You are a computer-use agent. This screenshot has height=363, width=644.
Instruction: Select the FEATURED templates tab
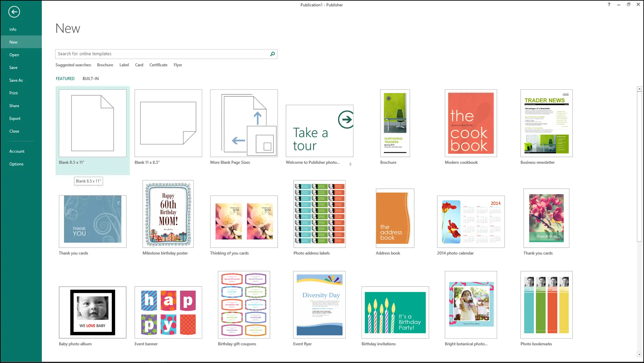(65, 78)
